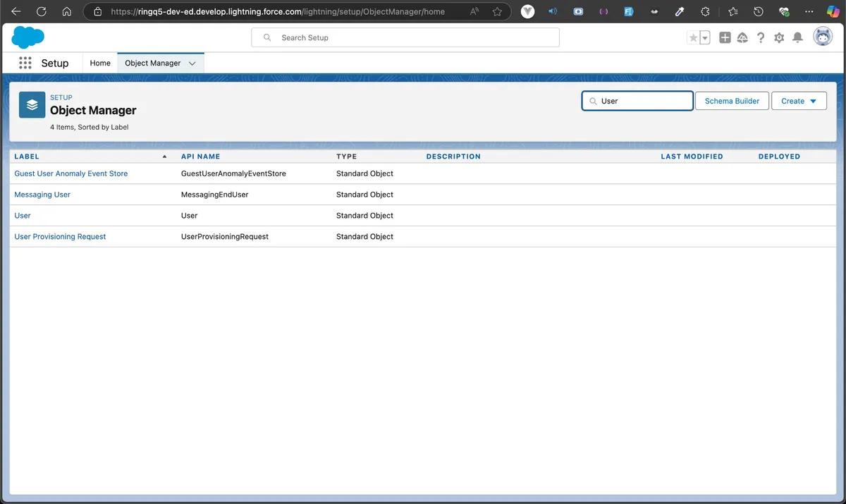Click the Object Manager layers icon
Image resolution: width=846 pixels, height=504 pixels.
[32, 104]
